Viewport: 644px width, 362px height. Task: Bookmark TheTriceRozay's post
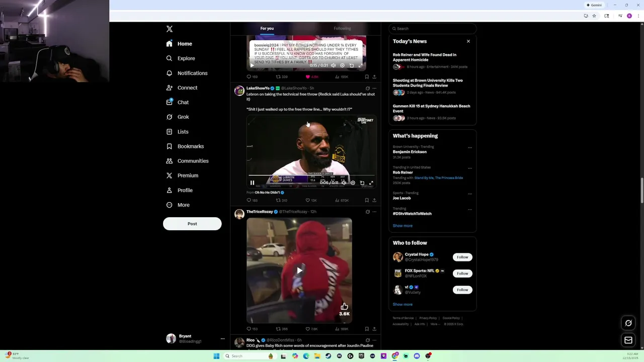[367, 329]
